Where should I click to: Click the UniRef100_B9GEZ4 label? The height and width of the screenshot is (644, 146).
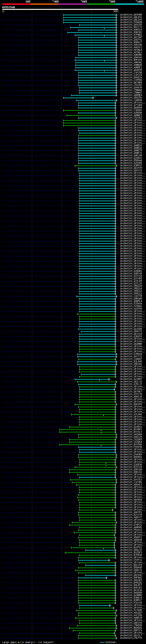coord(131,77)
